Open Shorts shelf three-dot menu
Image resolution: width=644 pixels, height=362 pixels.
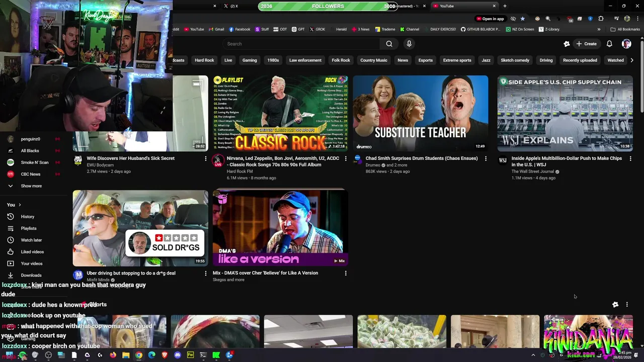click(x=627, y=304)
